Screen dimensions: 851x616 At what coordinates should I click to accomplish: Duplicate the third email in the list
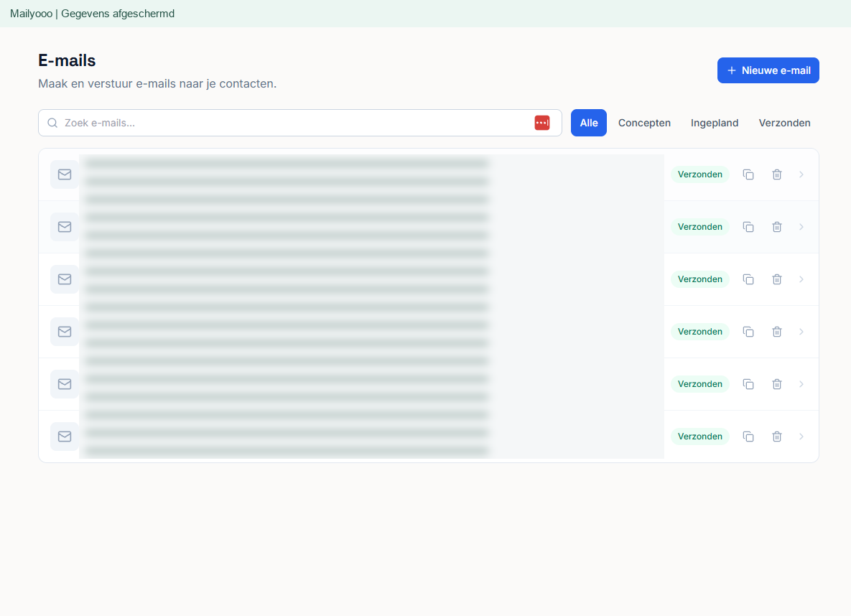point(748,279)
